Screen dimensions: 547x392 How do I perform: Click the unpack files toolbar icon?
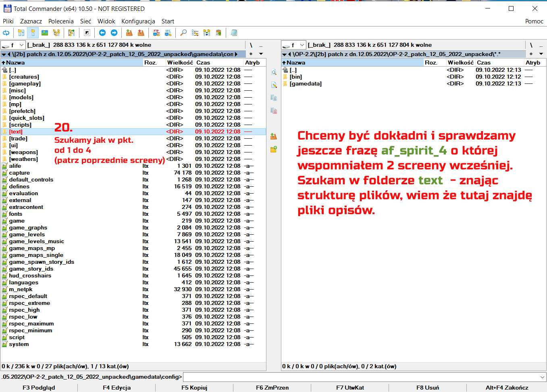point(141,33)
